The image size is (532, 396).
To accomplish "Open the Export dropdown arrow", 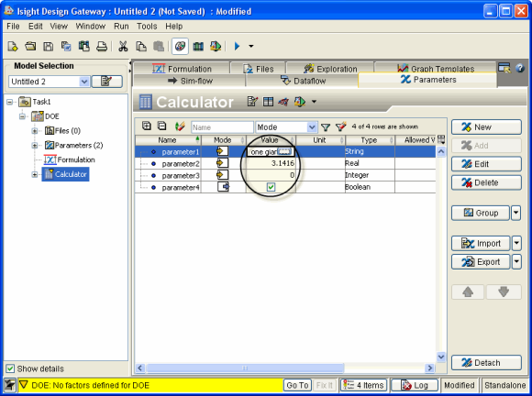I will (x=516, y=262).
